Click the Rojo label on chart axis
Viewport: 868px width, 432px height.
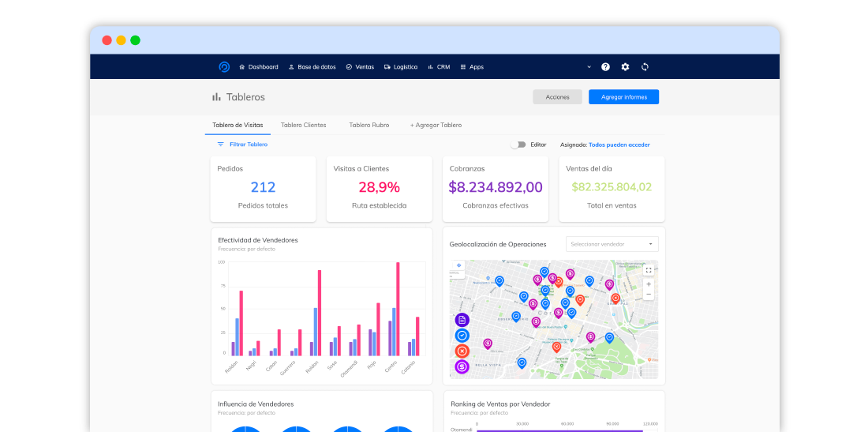pos(372,366)
